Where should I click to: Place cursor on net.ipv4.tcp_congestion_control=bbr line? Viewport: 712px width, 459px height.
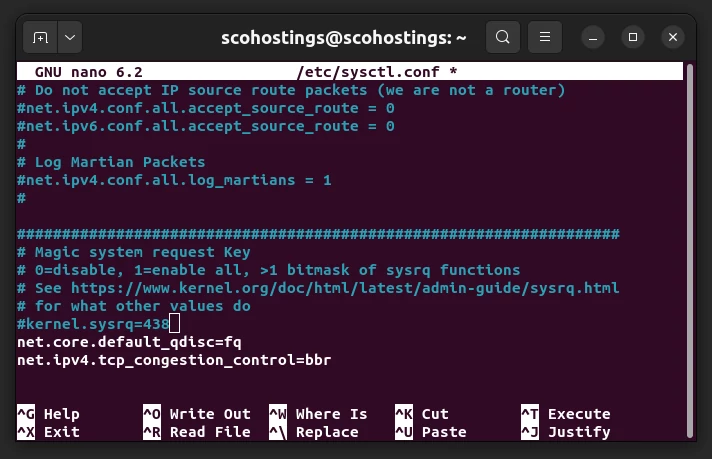[174, 360]
